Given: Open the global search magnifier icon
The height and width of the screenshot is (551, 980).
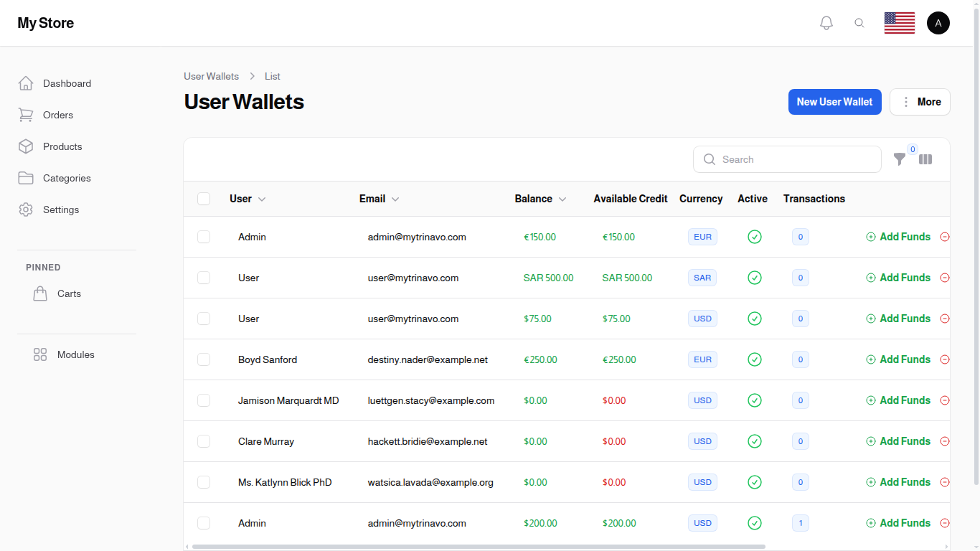Looking at the screenshot, I should 859,22.
